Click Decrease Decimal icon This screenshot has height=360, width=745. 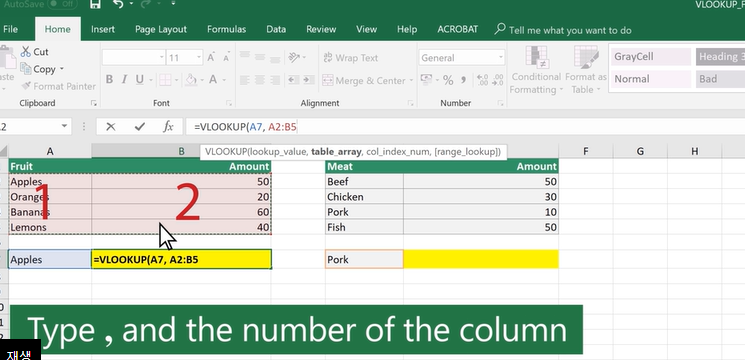pyautogui.click(x=497, y=80)
